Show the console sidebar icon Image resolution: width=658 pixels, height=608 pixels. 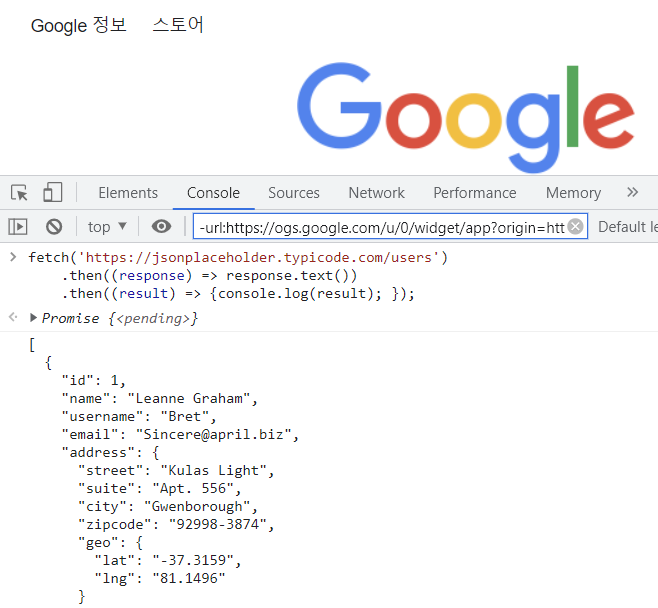coord(18,227)
